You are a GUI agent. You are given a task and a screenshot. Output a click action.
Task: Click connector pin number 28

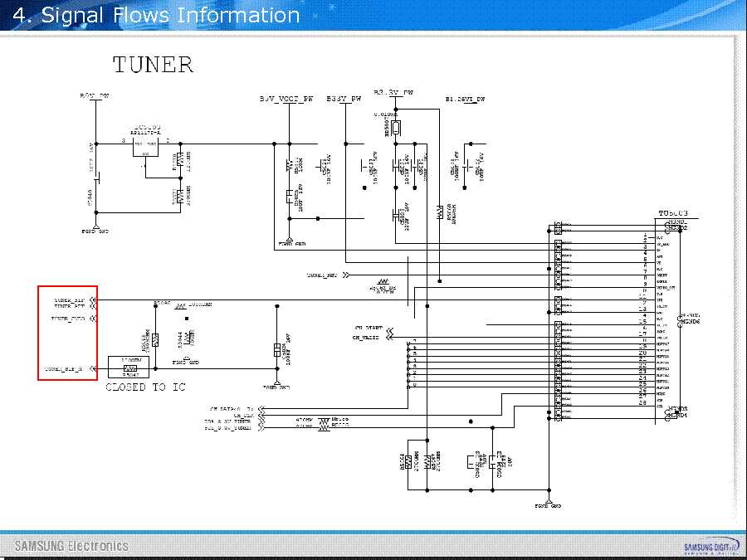tap(642, 403)
